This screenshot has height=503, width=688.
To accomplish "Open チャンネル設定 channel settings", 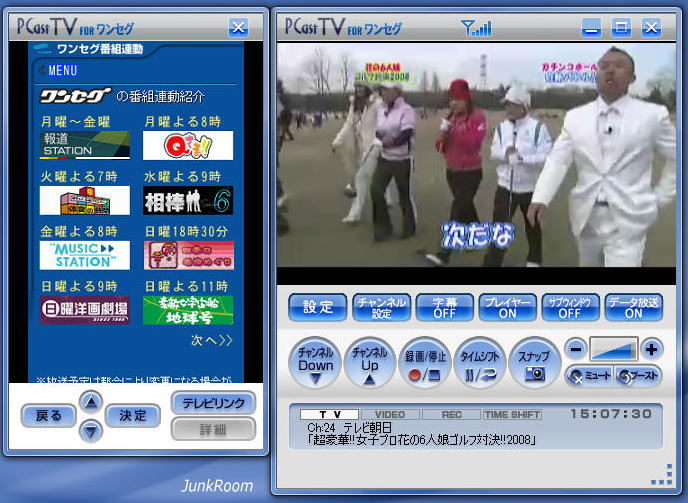I will click(x=381, y=307).
